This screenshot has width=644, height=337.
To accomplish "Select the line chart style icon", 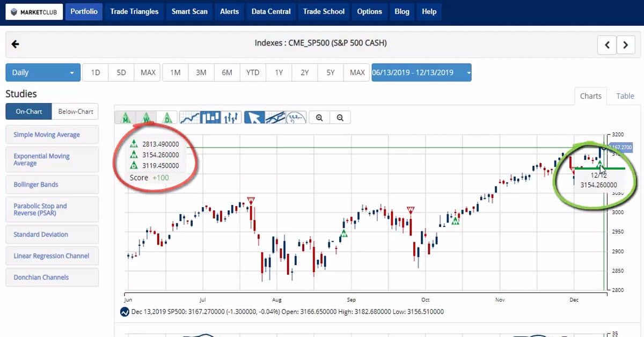I will click(x=189, y=117).
